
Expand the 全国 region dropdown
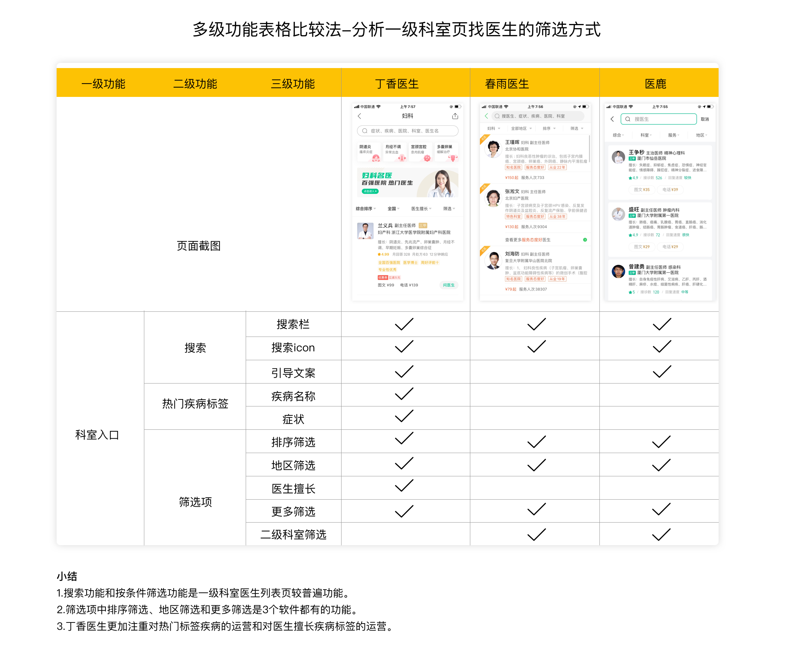393,208
